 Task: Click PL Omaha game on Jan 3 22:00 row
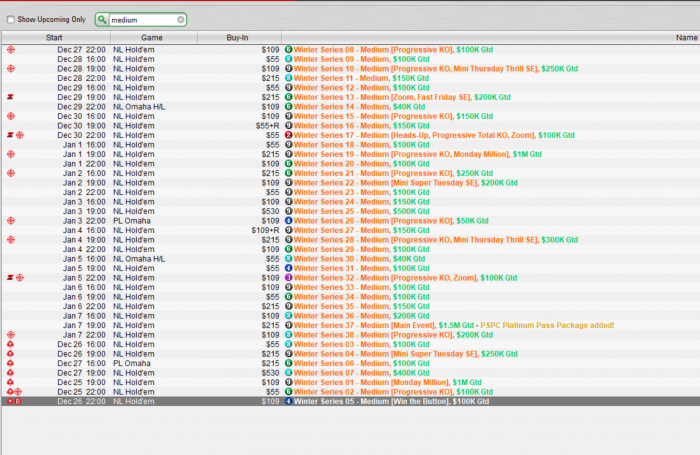pos(132,221)
